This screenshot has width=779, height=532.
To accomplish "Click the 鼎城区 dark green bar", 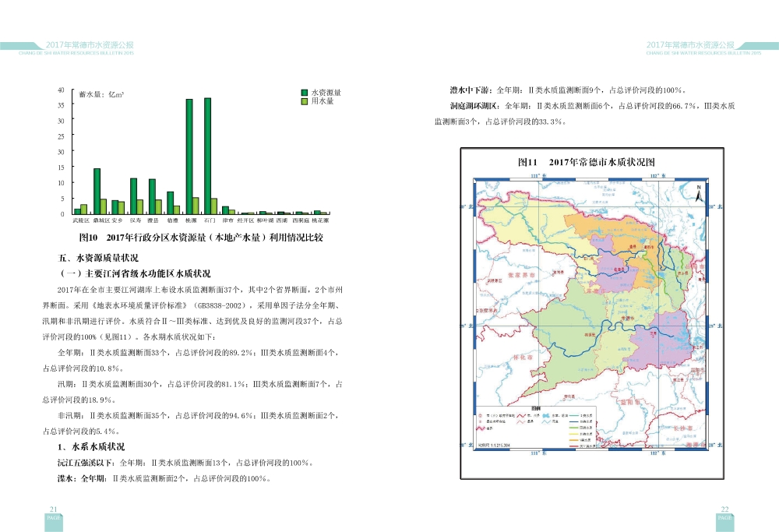I will point(97,191).
